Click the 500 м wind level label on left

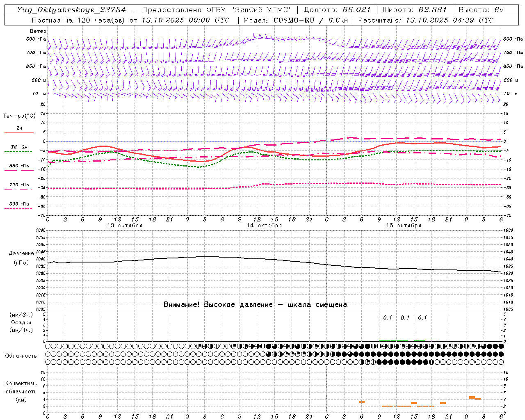pyautogui.click(x=39, y=80)
